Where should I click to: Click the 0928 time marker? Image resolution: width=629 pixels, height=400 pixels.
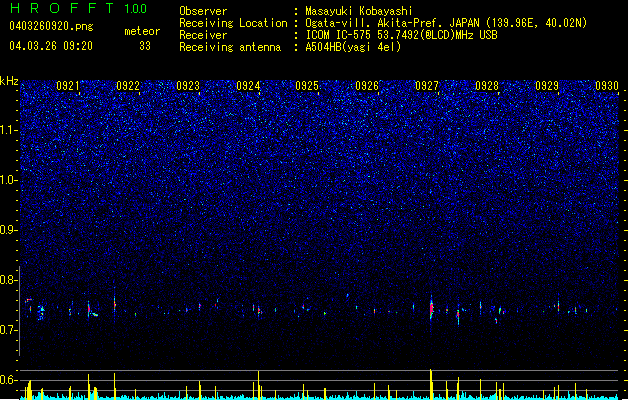click(487, 86)
